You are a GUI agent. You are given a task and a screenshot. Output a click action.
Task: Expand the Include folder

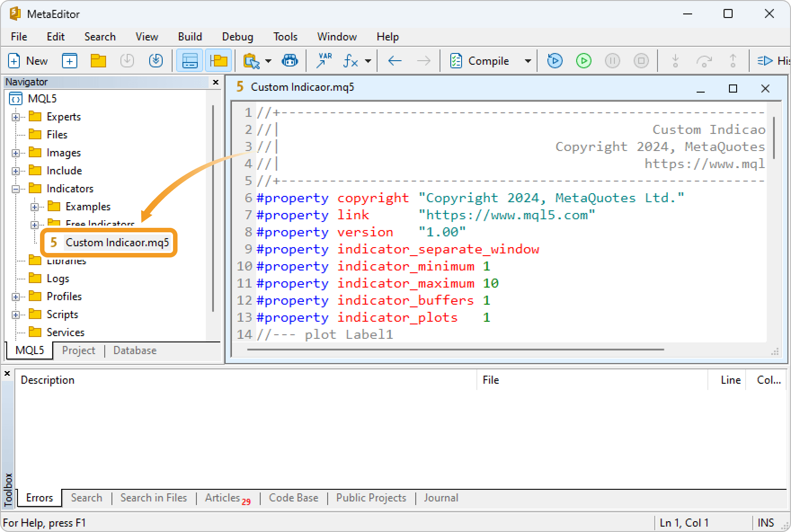[16, 171]
